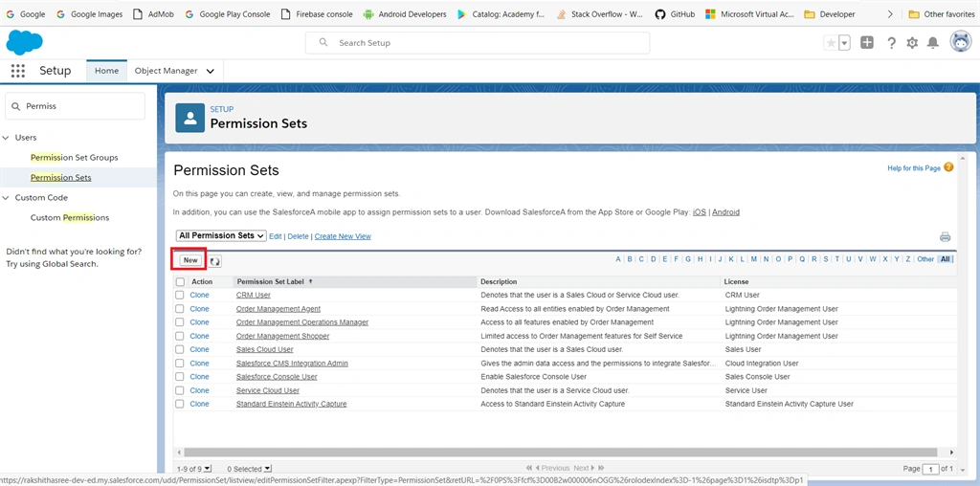The width and height of the screenshot is (980, 486).
Task: Click the iOS download link
Action: (x=700, y=212)
